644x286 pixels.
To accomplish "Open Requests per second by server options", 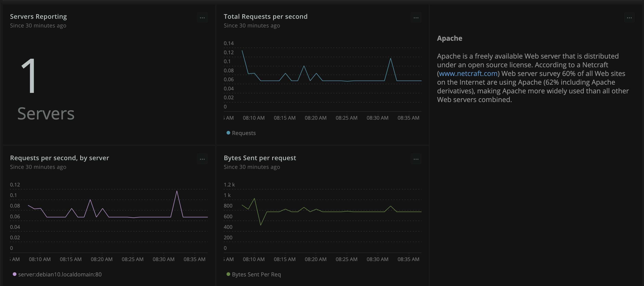I will 202,159.
